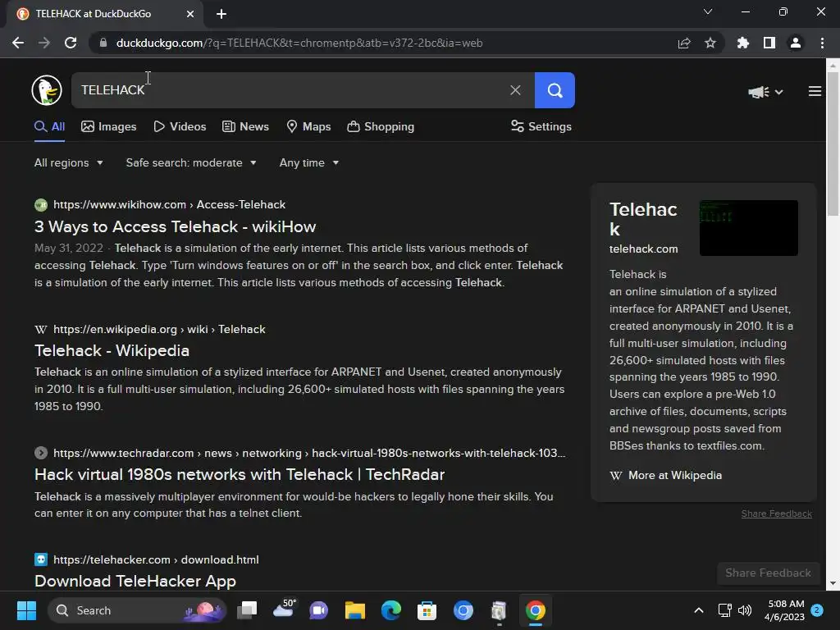Open volume control in tray
The height and width of the screenshot is (630, 840).
pyautogui.click(x=745, y=610)
